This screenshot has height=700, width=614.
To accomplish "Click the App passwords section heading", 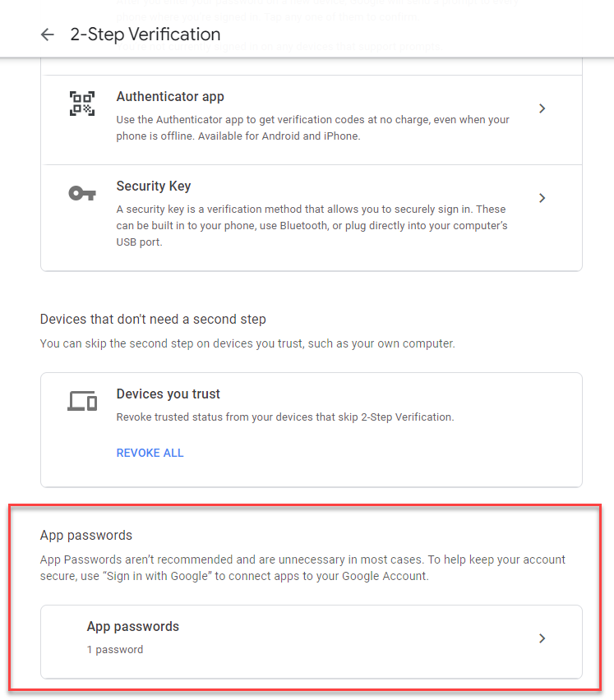I will pos(86,536).
